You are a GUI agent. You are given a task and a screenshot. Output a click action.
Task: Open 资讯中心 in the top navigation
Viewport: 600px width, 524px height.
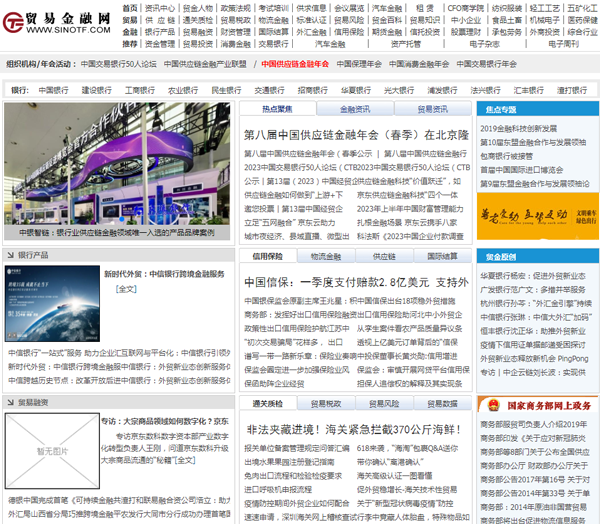click(x=160, y=8)
